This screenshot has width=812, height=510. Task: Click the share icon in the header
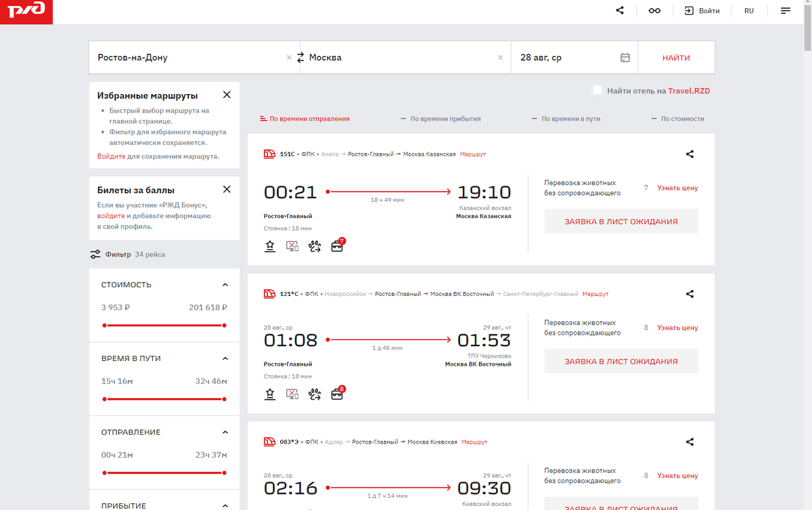(x=620, y=10)
